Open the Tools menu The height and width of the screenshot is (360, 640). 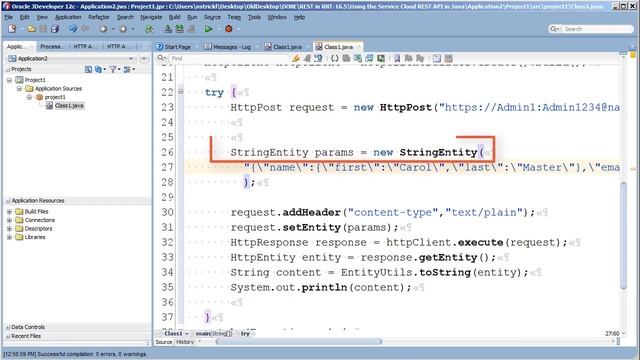click(254, 17)
